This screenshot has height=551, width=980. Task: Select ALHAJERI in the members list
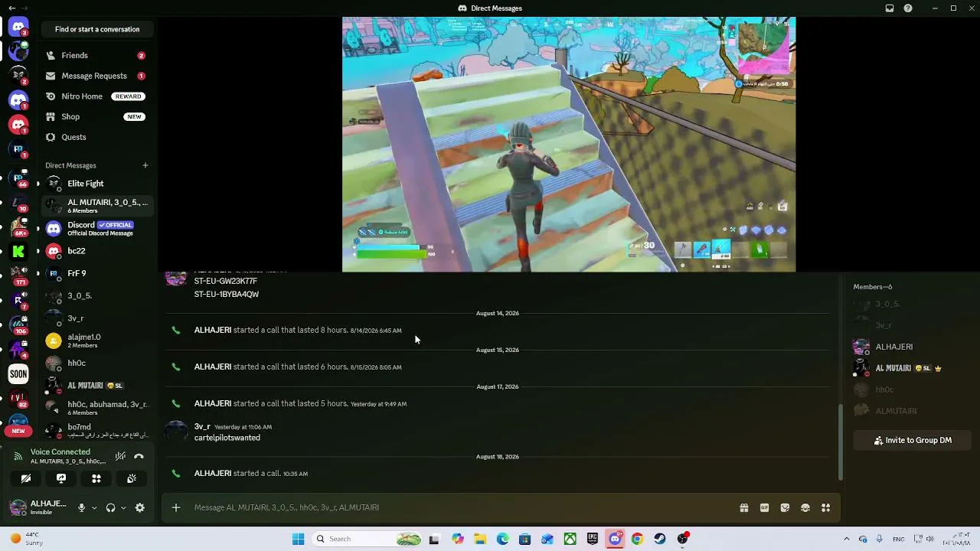911,347
